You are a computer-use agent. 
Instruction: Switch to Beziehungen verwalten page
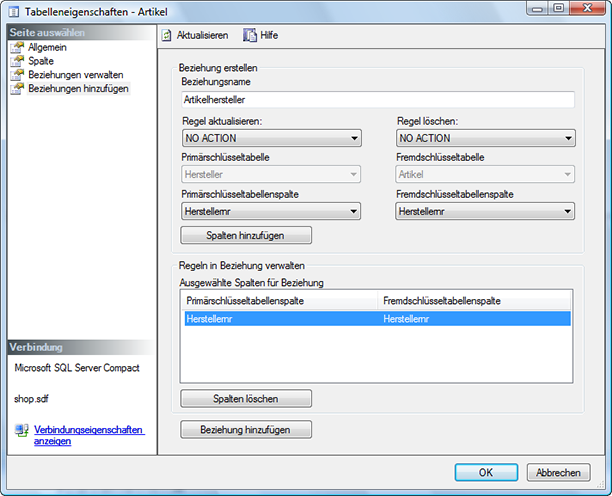click(76, 75)
